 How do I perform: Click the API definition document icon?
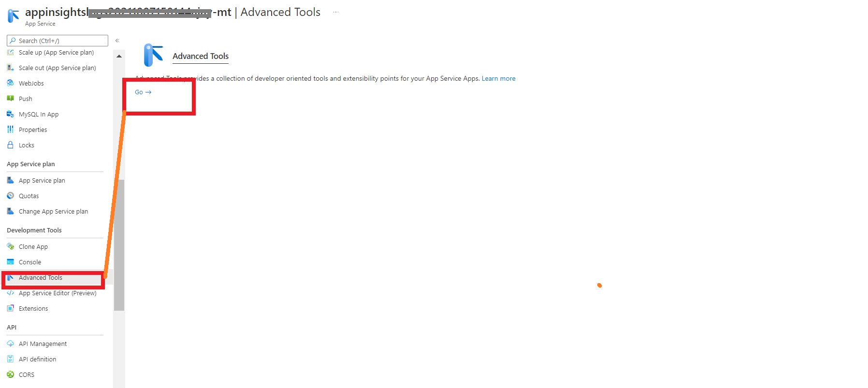point(10,359)
